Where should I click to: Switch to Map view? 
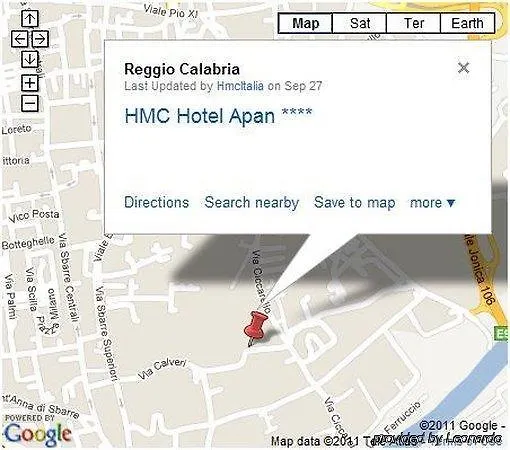point(305,23)
